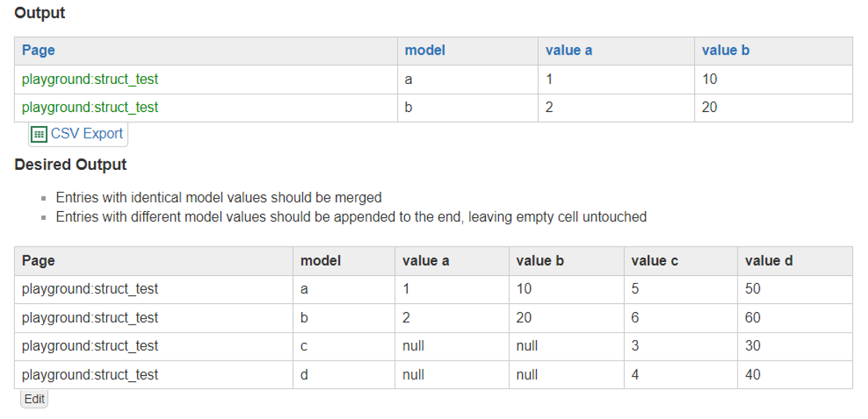
Task: Select the value d header in the Desired Output table
Action: (769, 261)
